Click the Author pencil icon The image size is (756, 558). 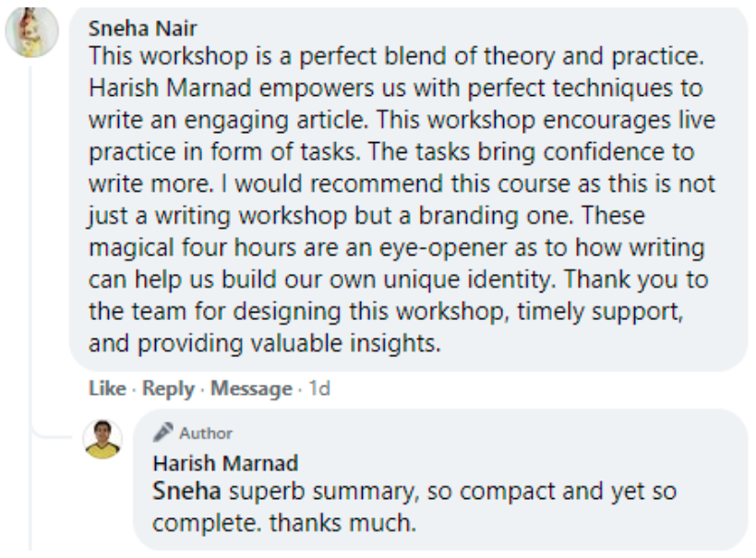coord(163,433)
